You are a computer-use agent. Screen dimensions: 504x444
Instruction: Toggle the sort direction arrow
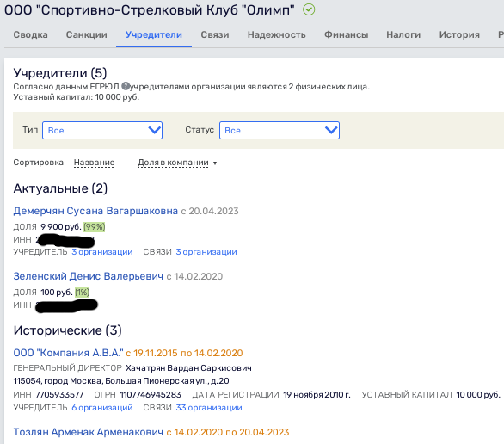[215, 163]
